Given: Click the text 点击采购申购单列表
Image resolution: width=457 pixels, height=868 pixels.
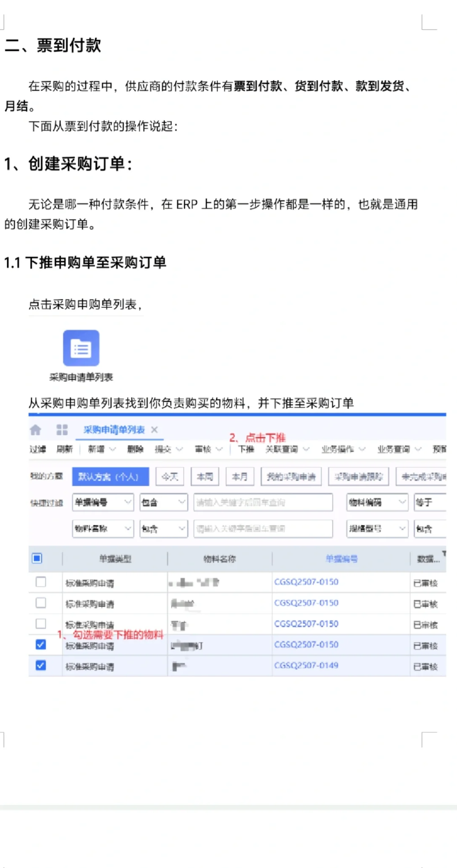Looking at the screenshot, I should 83,304.
